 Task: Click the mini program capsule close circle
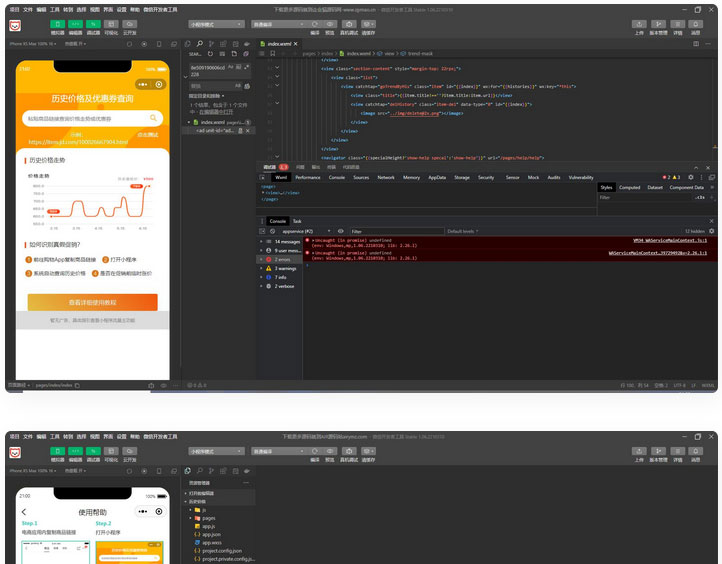pos(159,84)
